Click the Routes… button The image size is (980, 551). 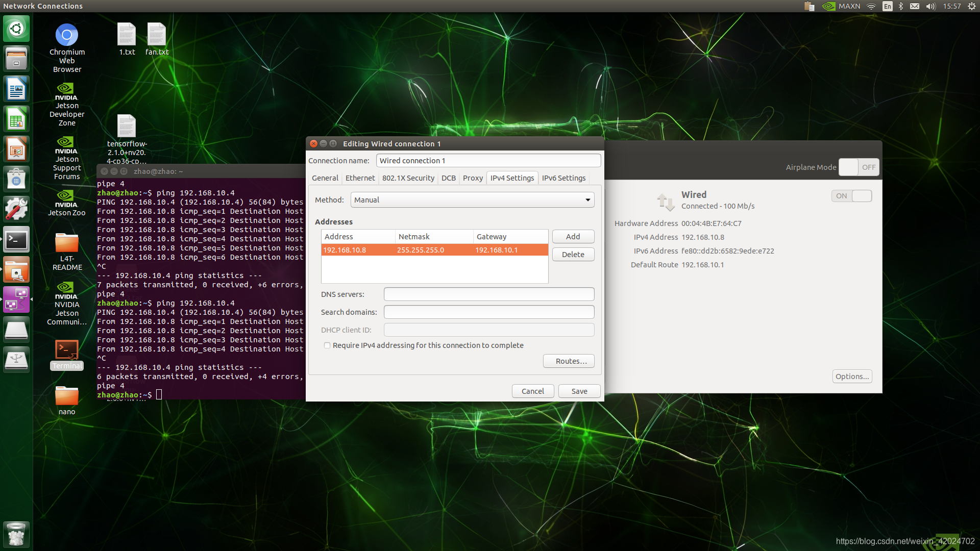click(569, 361)
